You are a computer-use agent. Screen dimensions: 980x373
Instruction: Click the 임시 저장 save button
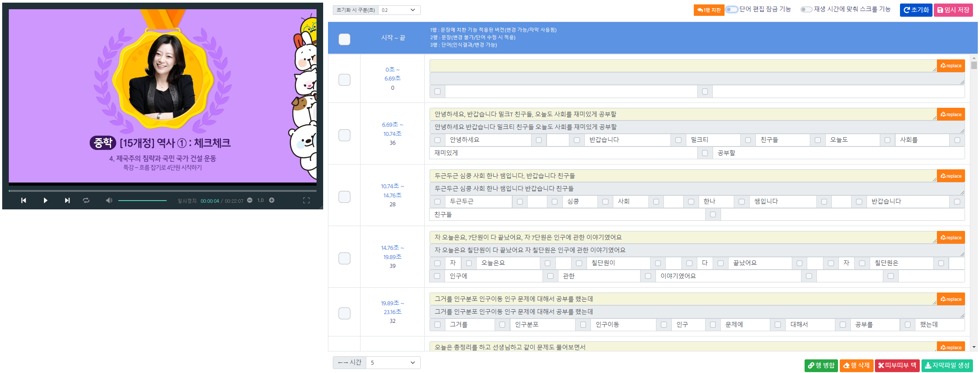953,10
